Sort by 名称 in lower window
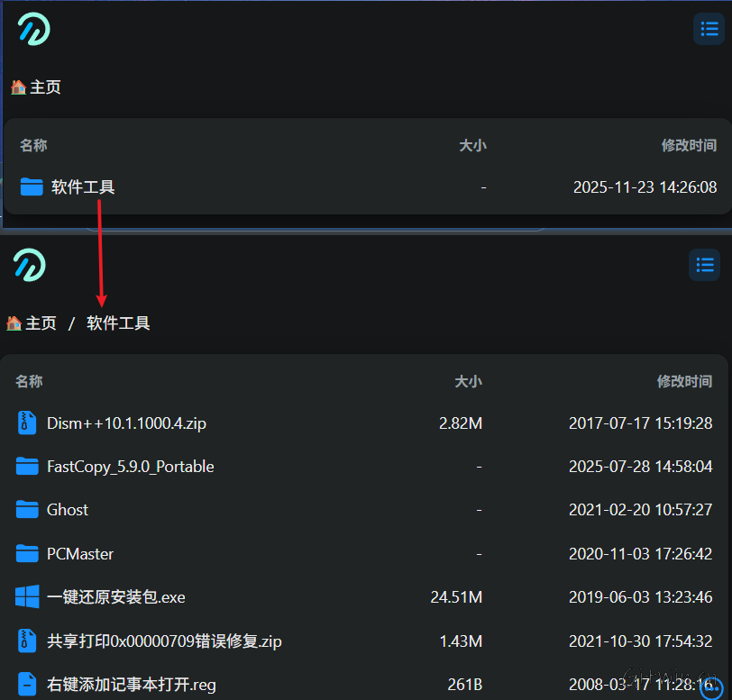 [x=29, y=381]
